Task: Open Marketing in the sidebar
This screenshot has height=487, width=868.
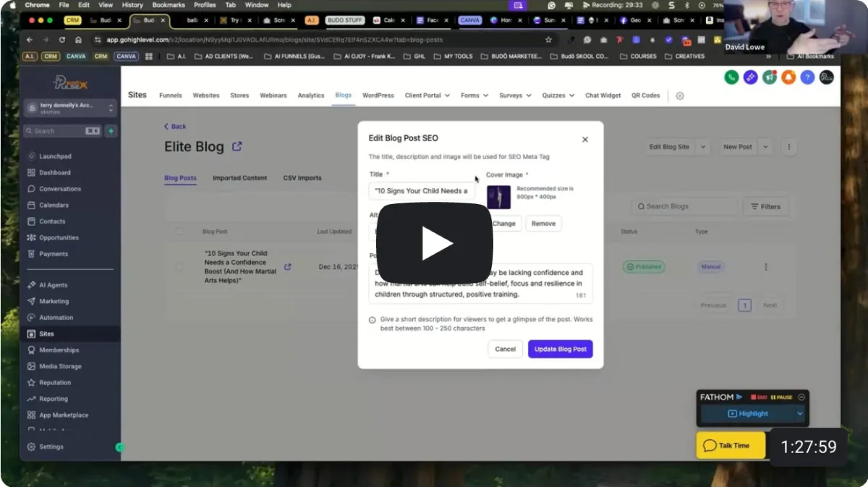Action: [x=54, y=301]
